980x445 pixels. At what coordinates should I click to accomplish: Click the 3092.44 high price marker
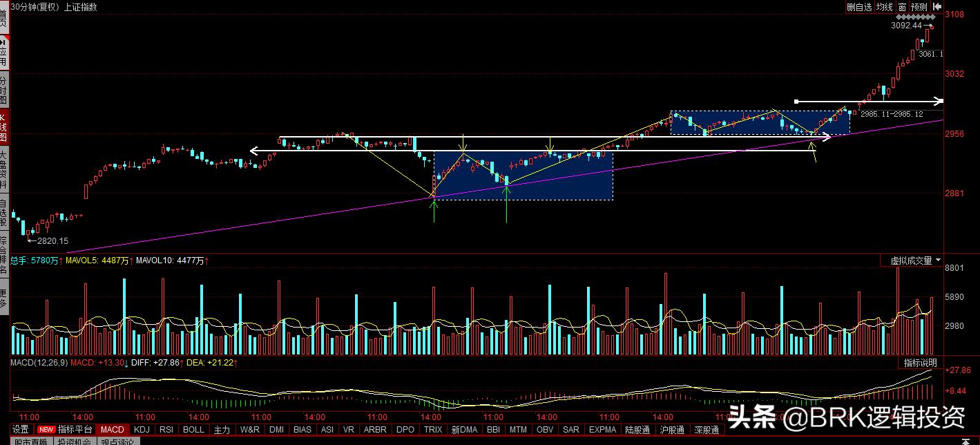pyautogui.click(x=906, y=26)
